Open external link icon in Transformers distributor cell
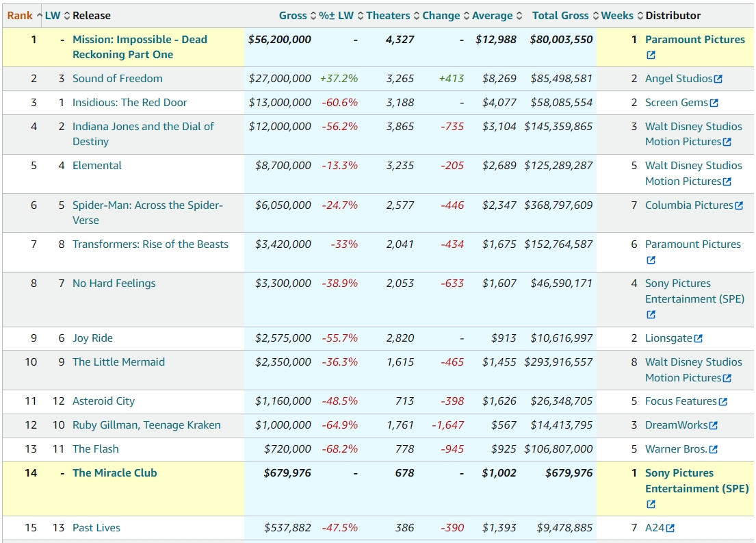The height and width of the screenshot is (543, 756). (x=651, y=260)
